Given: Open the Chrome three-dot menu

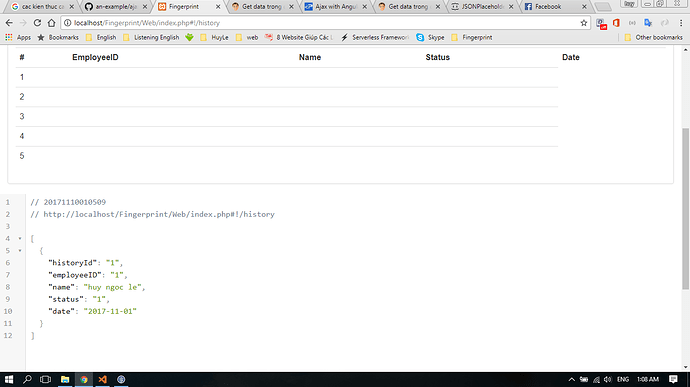Looking at the screenshot, I should point(681,23).
